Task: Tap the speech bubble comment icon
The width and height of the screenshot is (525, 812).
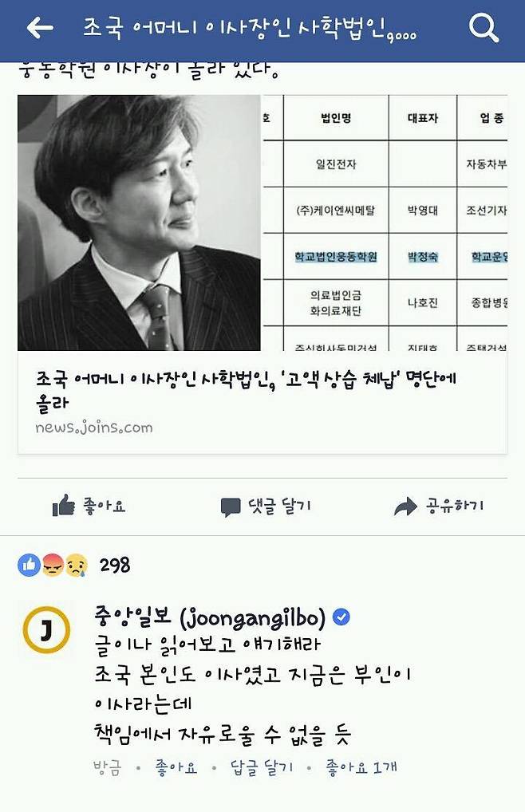Action: tap(231, 507)
